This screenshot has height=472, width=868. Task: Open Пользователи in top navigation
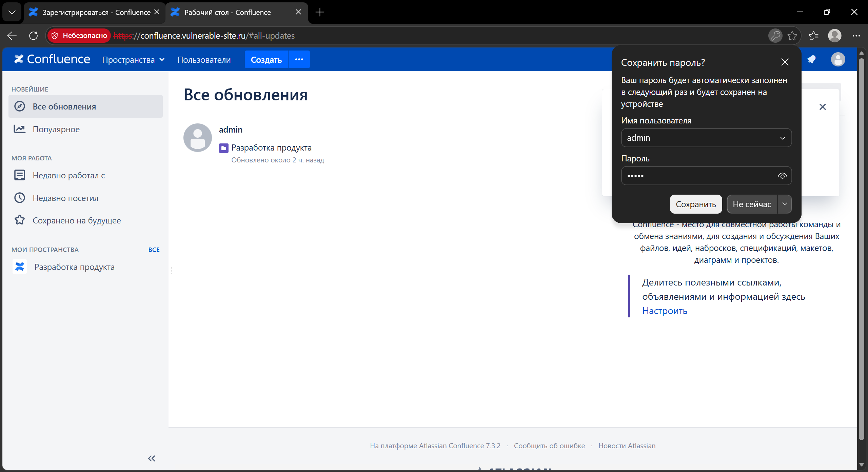tap(204, 60)
